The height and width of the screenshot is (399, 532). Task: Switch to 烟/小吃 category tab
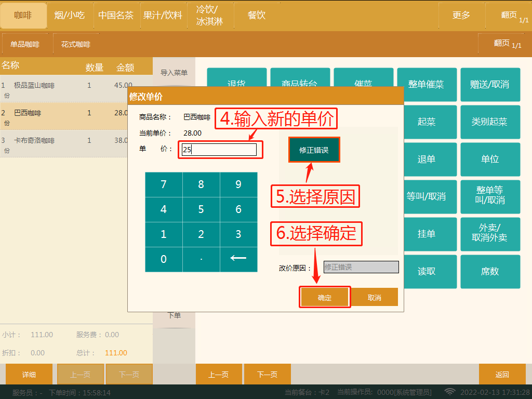point(70,15)
